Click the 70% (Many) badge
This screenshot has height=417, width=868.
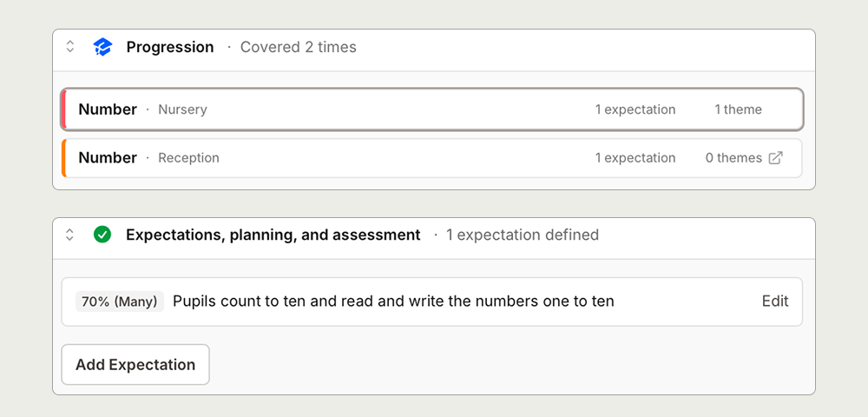(120, 301)
